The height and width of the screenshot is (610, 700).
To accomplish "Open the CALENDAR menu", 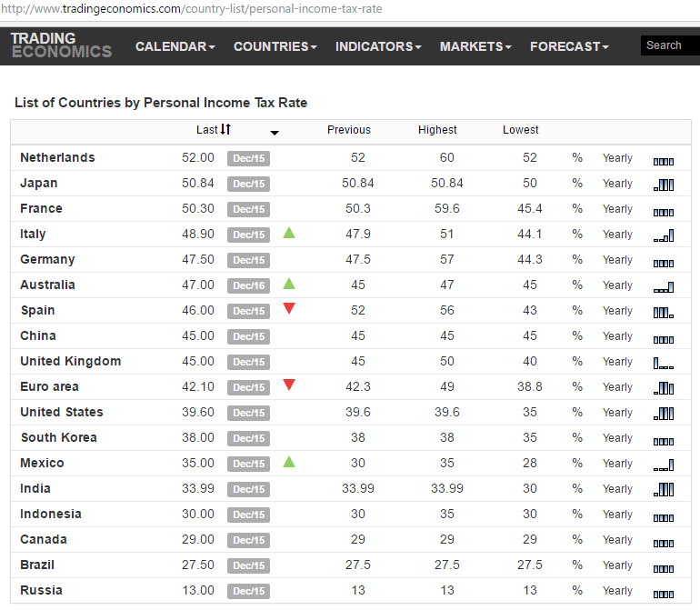I will [175, 46].
